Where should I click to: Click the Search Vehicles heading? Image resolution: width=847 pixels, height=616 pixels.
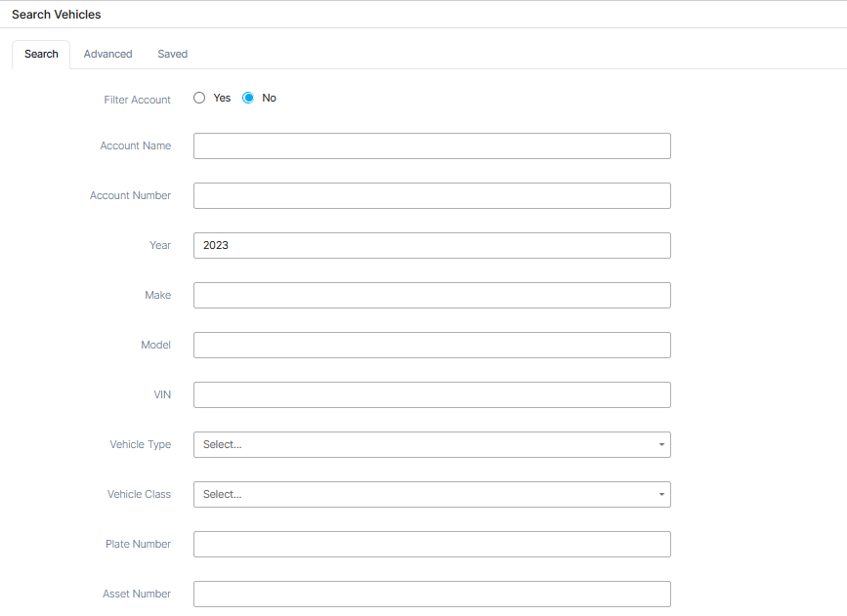[56, 15]
